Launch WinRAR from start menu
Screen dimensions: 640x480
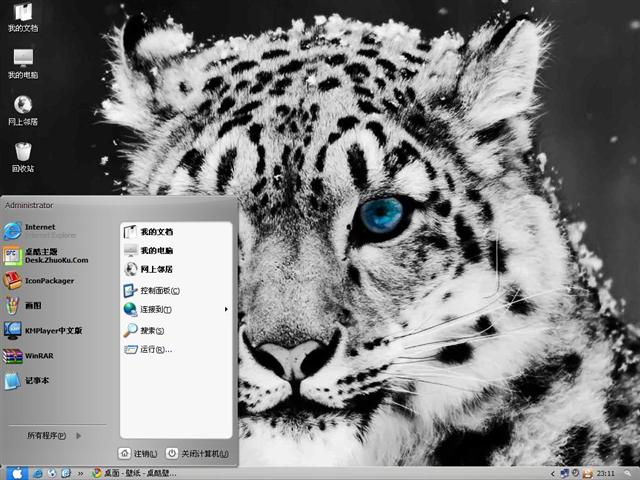click(29, 356)
